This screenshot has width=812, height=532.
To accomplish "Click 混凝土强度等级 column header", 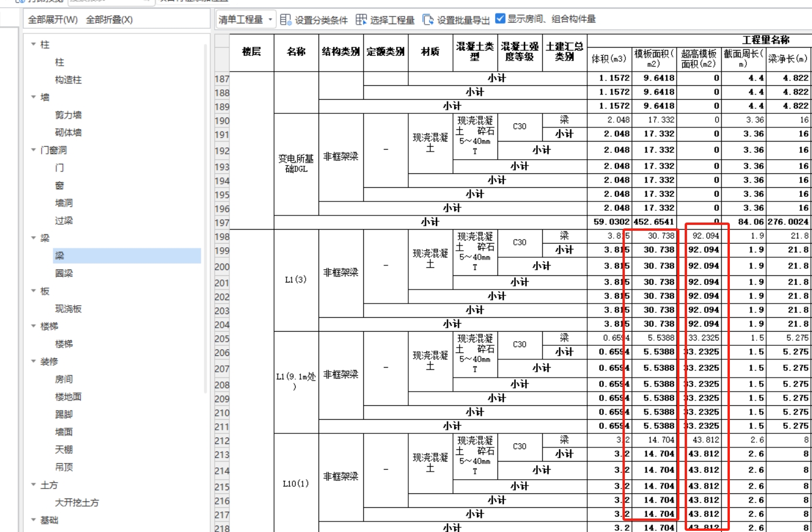I will [x=520, y=52].
